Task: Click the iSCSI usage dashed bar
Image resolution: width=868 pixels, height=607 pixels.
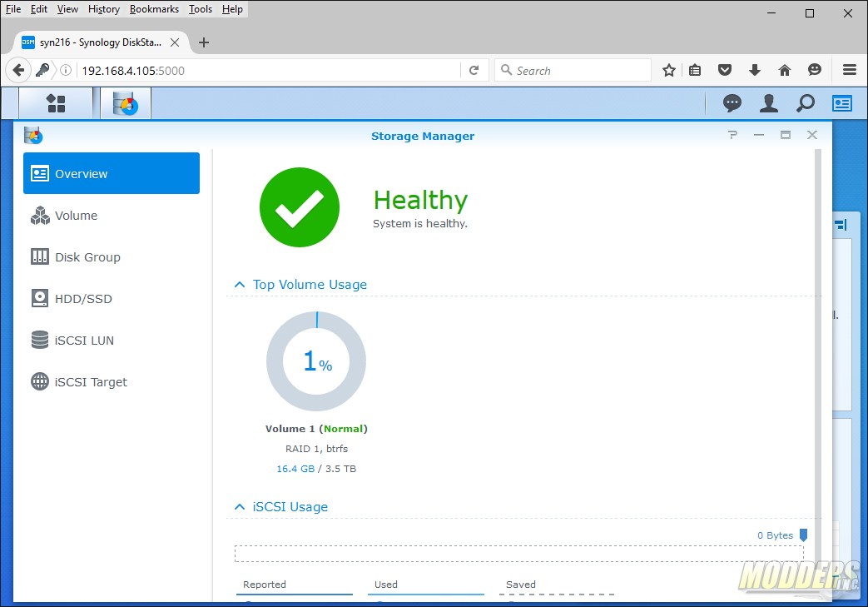Action: point(518,553)
